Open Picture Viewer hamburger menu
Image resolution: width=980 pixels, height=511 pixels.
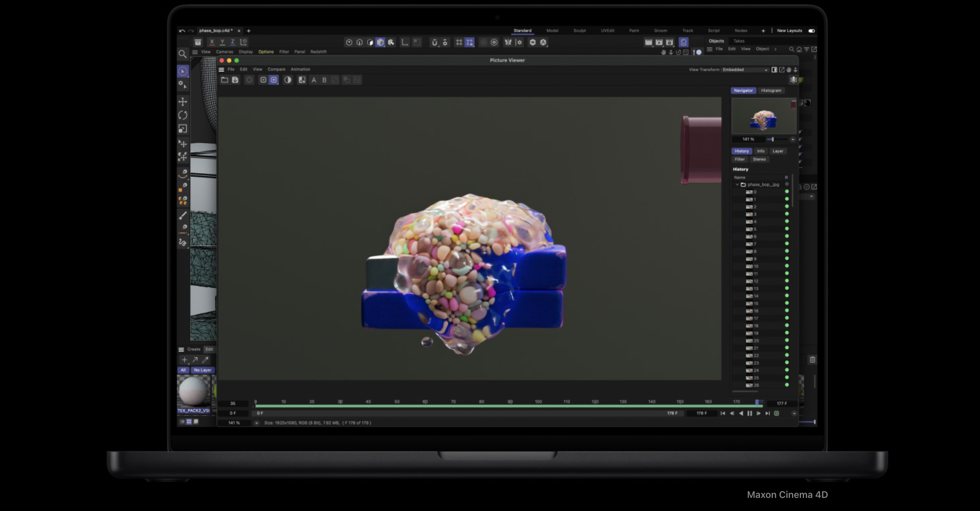point(221,70)
